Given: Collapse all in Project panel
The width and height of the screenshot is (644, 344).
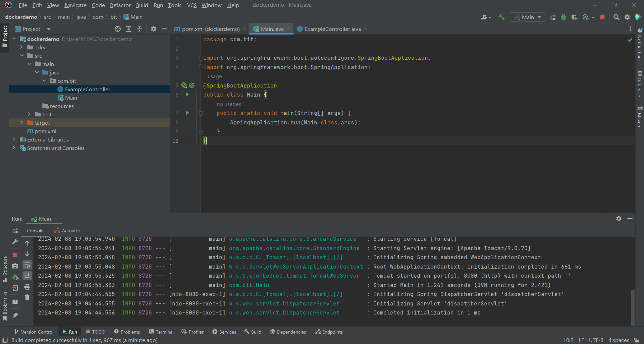Looking at the screenshot, I should tap(140, 29).
